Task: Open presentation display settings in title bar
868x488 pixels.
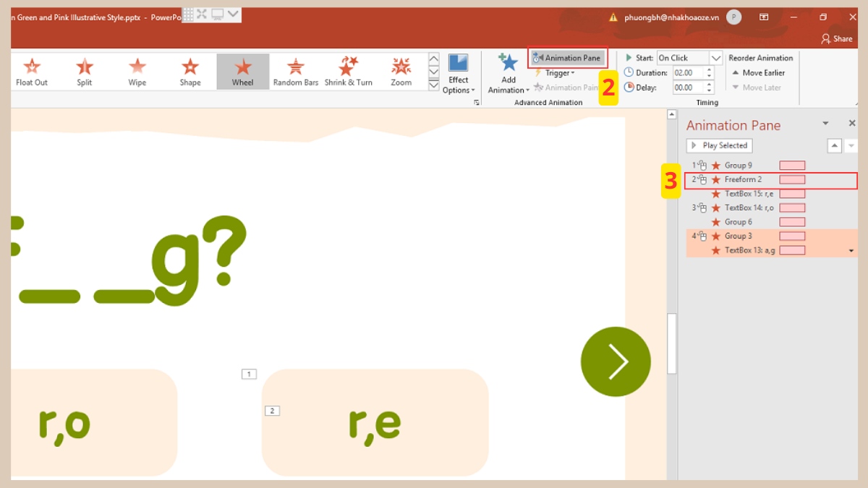Action: coord(216,14)
